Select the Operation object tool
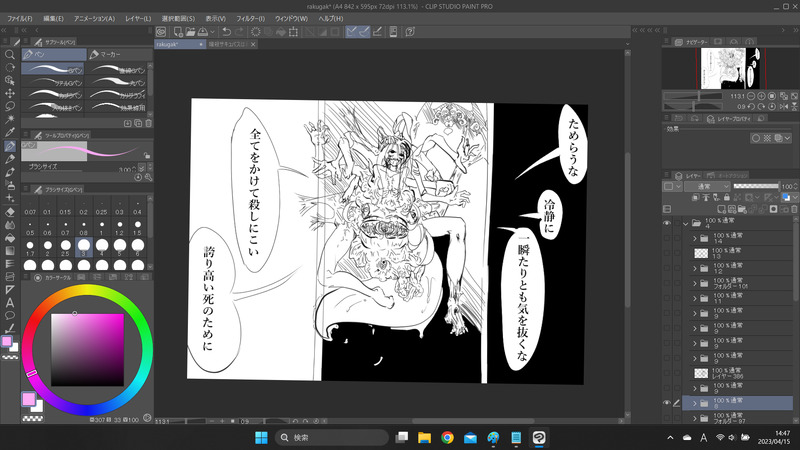The image size is (800, 450). coord(9,80)
